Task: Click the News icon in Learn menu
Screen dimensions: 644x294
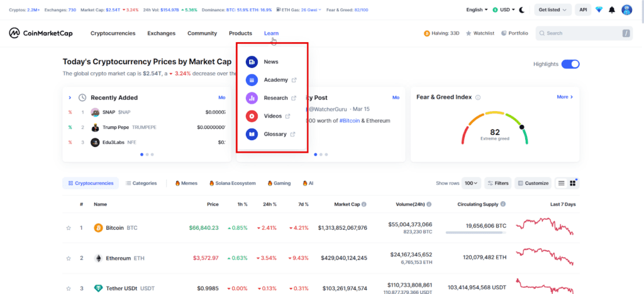Action: 252,62
